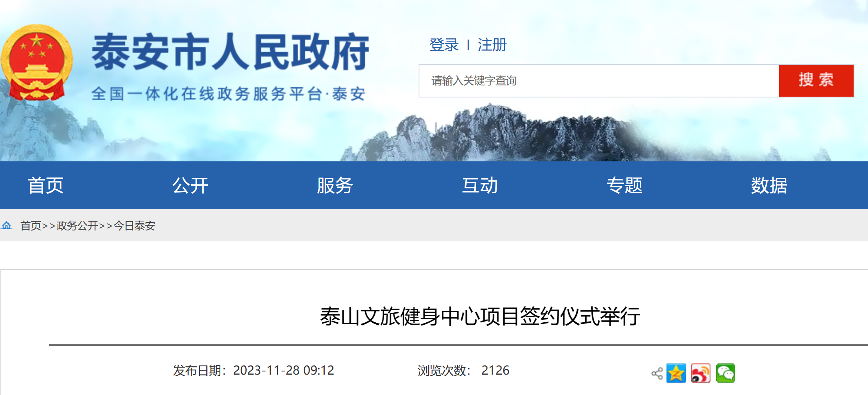Click the 注册 register link
The width and height of the screenshot is (868, 395).
pos(492,45)
